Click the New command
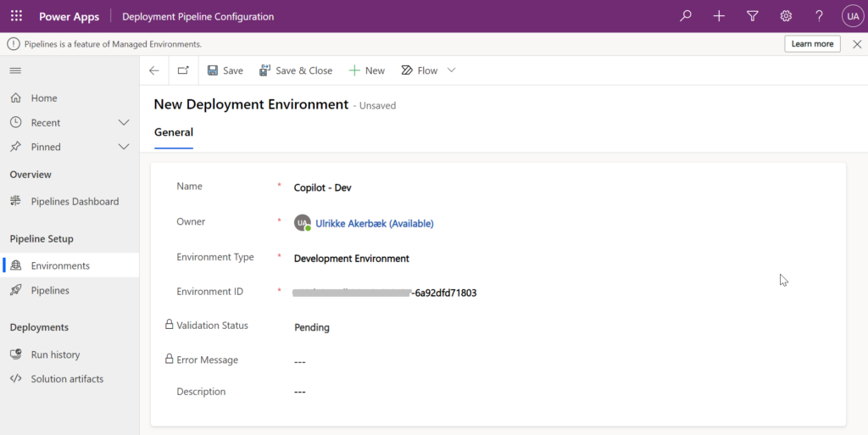This screenshot has height=435, width=868. point(367,70)
